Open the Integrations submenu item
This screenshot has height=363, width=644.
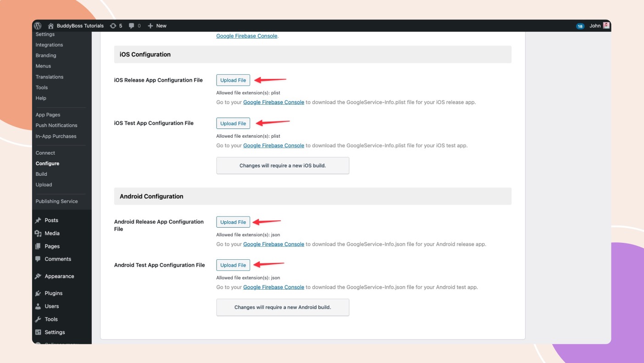49,45
